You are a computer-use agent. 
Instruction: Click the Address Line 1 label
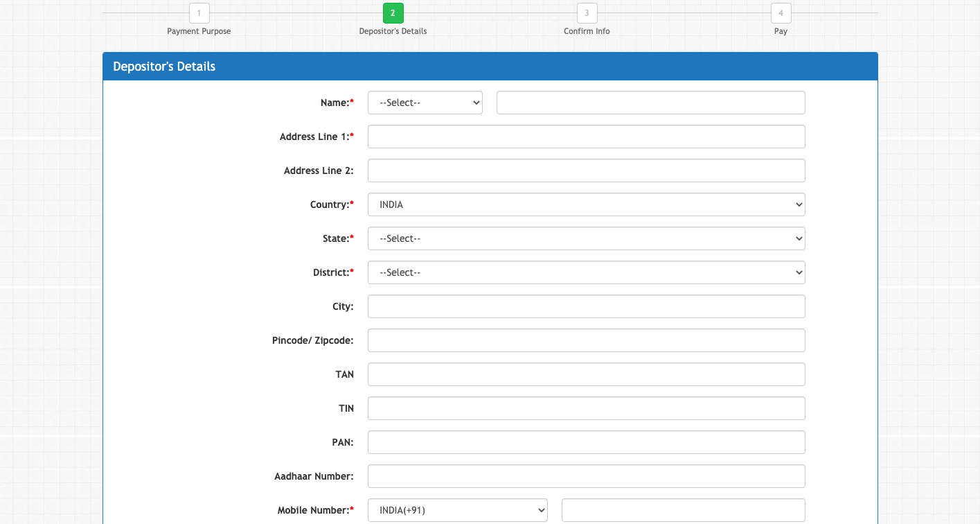click(317, 137)
